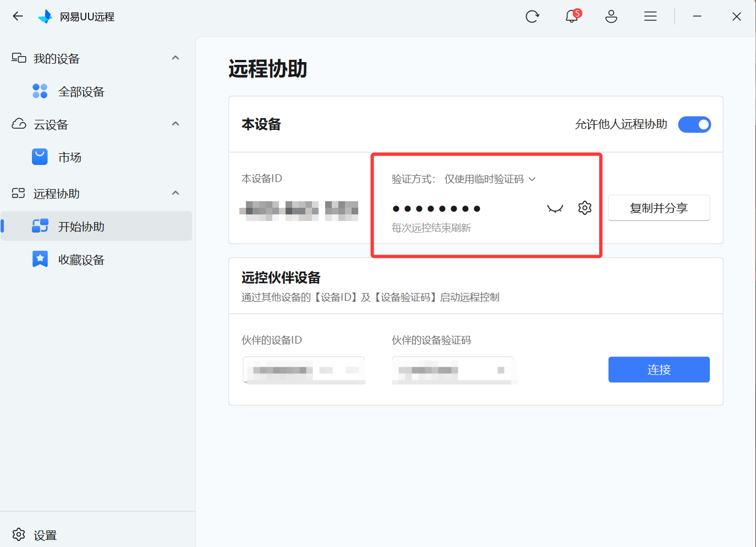Collapse the 云设备 section
Image resolution: width=756 pixels, height=547 pixels.
(176, 124)
